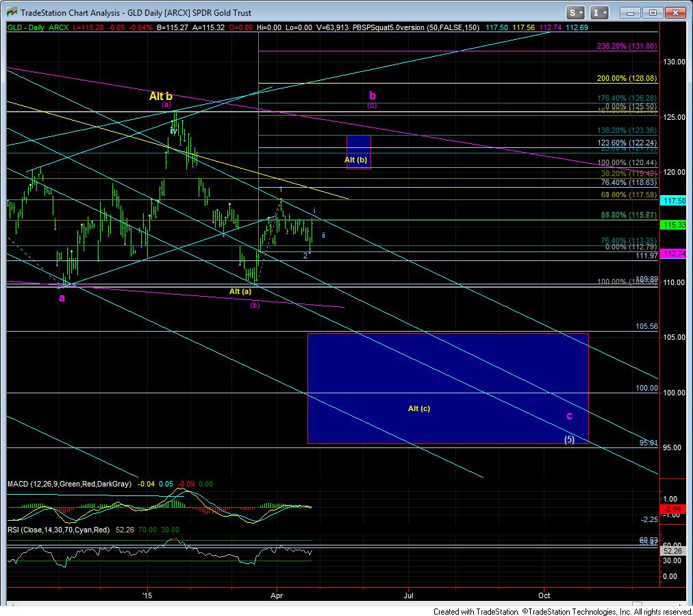Image resolution: width=693 pixels, height=616 pixels.
Task: Click the B=115.27 bid value
Action: tap(173, 27)
